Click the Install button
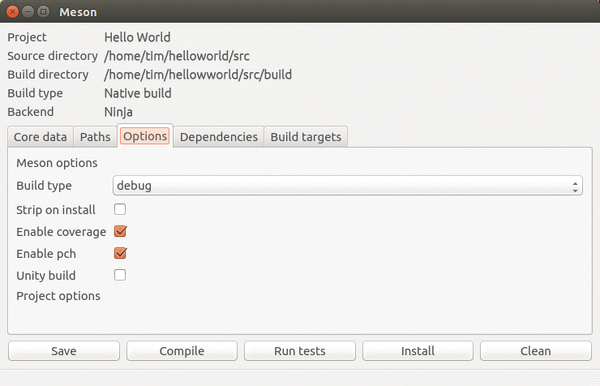 [417, 351]
